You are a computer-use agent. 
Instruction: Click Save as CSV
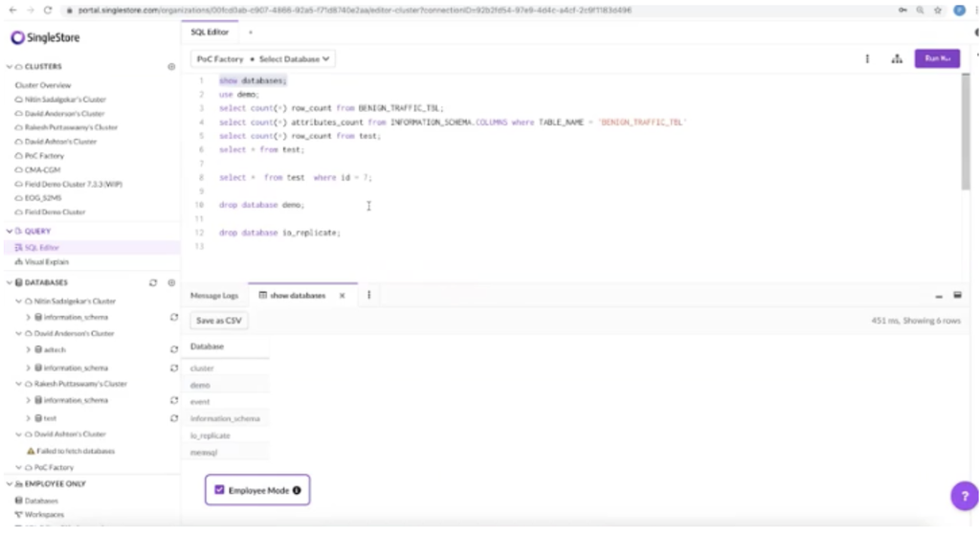[219, 321]
